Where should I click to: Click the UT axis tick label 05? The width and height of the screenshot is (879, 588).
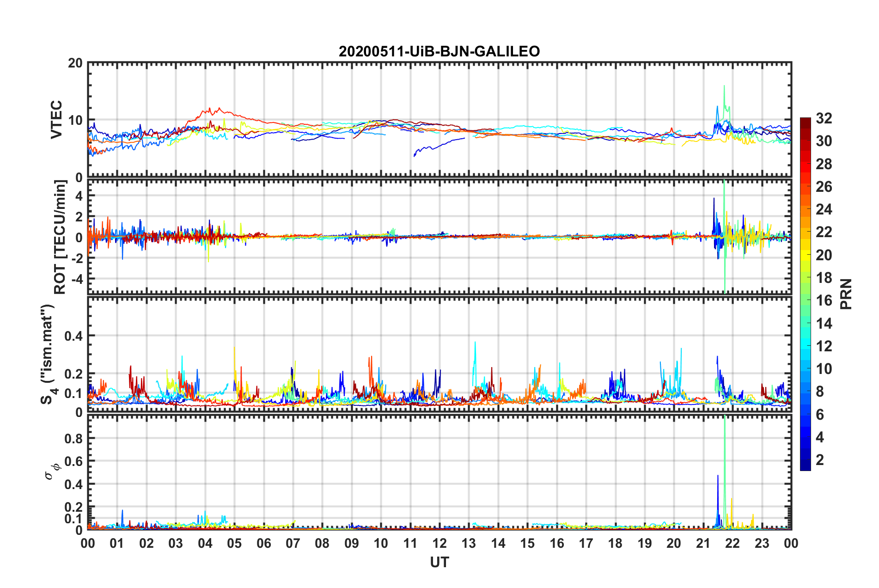coord(234,544)
